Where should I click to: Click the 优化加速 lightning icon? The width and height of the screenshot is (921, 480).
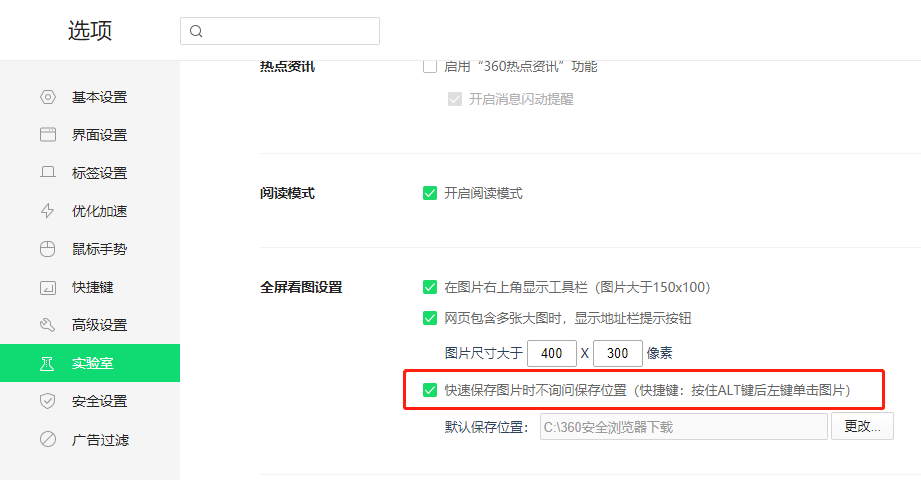[x=48, y=211]
